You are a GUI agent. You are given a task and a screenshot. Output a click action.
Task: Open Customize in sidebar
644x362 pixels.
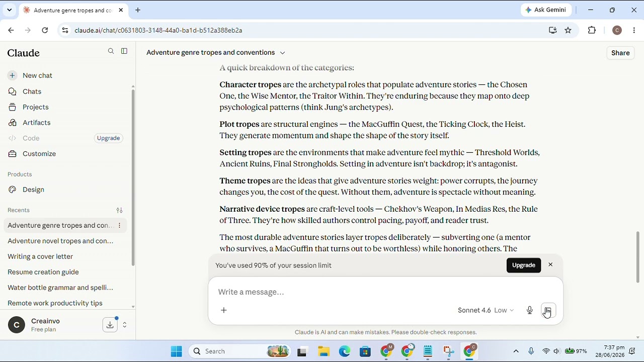pos(39,154)
